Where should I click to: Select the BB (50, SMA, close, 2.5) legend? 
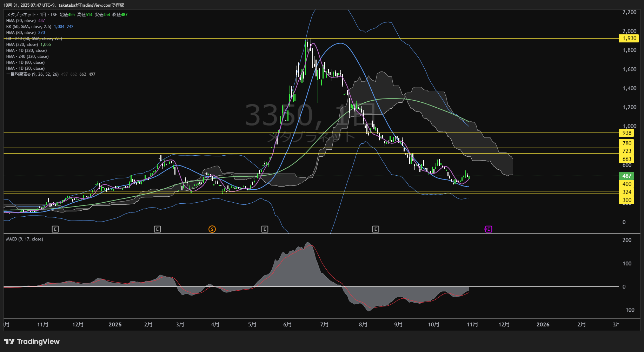(x=29, y=27)
